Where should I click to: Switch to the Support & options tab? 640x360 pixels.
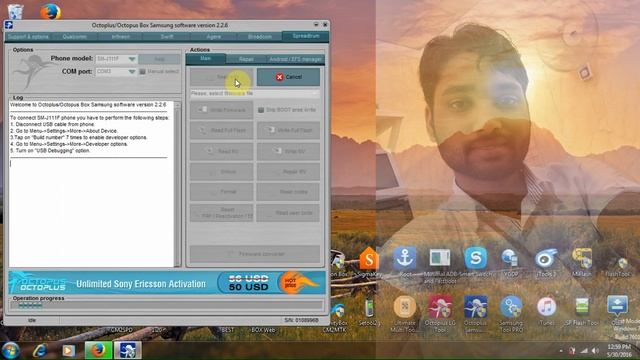tap(28, 37)
